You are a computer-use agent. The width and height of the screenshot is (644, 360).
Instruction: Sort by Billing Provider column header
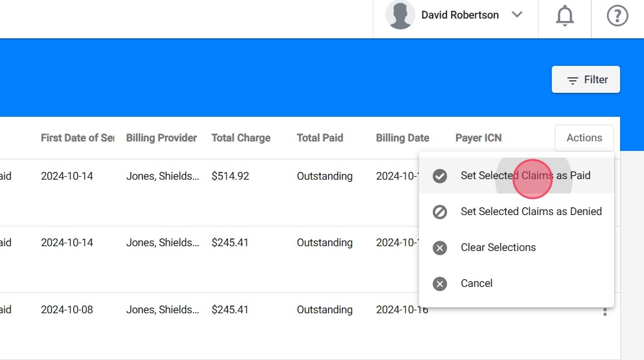click(161, 138)
